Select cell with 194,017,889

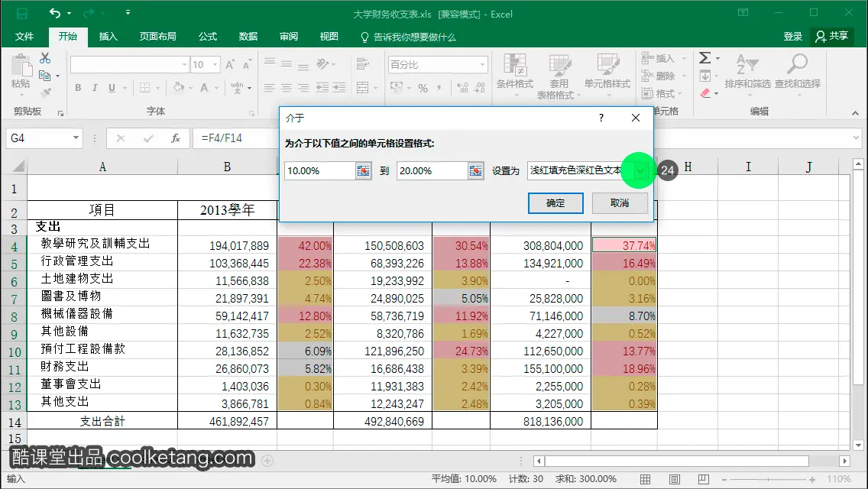228,245
